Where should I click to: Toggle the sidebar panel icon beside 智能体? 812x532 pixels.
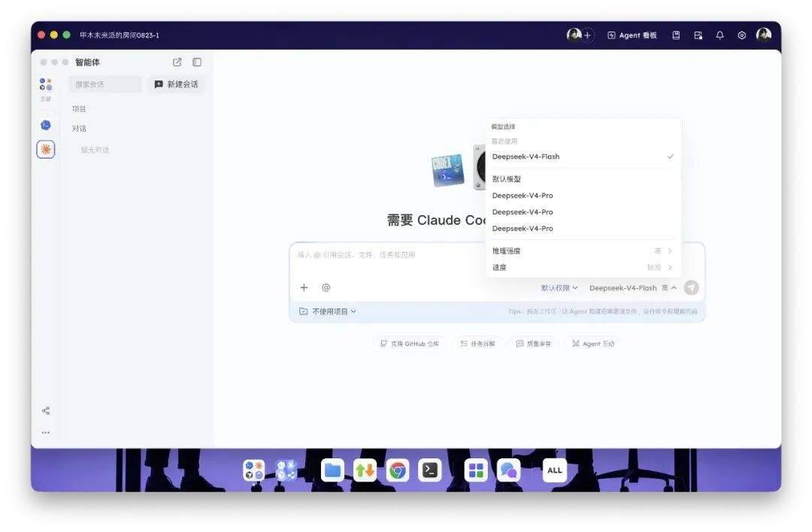click(x=197, y=62)
